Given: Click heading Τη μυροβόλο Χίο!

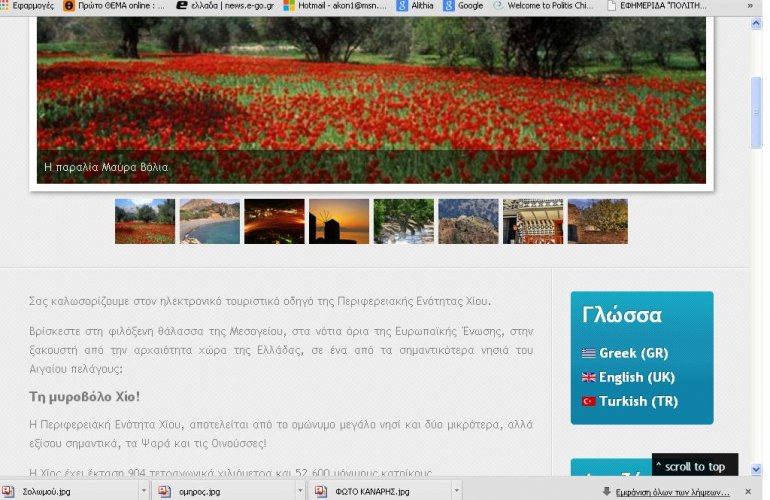Looking at the screenshot, I should [x=84, y=396].
